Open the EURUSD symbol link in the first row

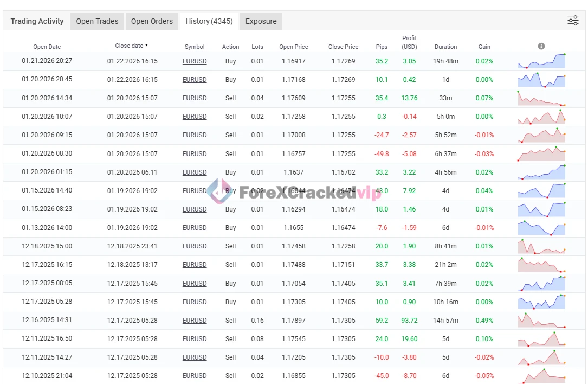point(195,61)
